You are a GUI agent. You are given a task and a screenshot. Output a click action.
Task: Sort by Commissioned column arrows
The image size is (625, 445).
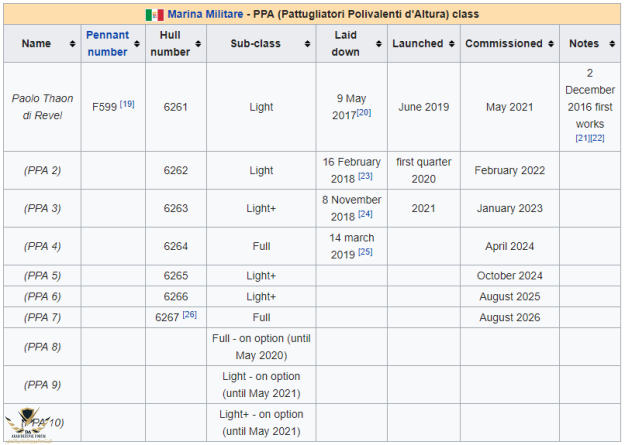tap(551, 43)
